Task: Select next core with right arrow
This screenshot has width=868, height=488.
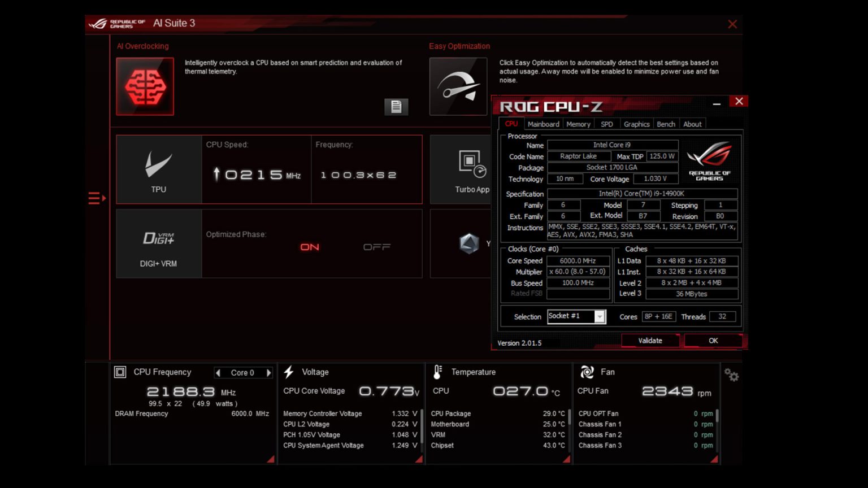Action: 269,373
